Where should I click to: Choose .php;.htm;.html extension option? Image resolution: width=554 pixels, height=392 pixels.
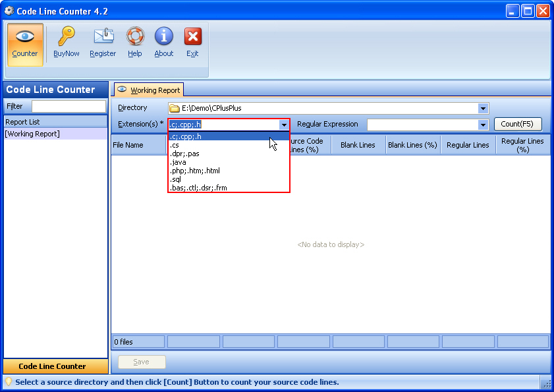(x=195, y=171)
